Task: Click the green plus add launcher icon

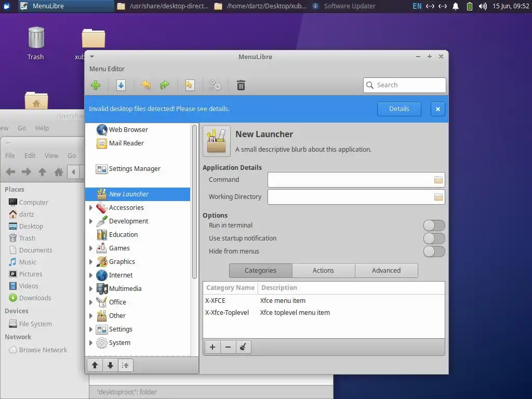Action: pyautogui.click(x=96, y=85)
